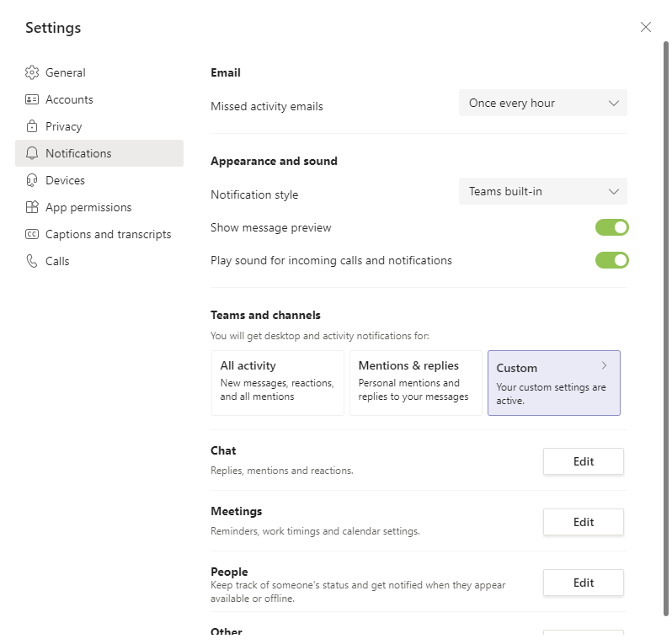Image resolution: width=672 pixels, height=644 pixels.
Task: Click the settings vertical scrollbar
Action: tap(665, 328)
